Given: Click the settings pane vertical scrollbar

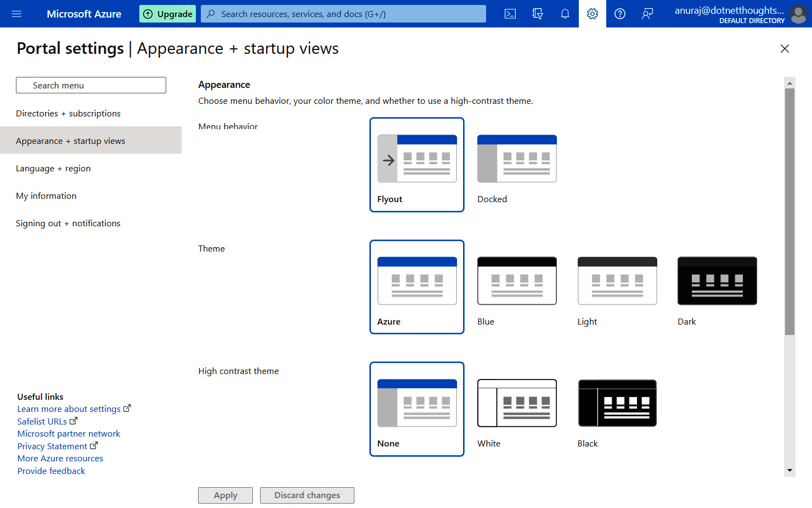Looking at the screenshot, I should pyautogui.click(x=790, y=211).
